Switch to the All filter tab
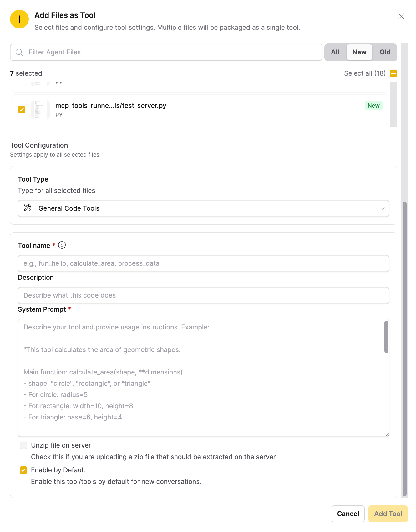This screenshot has width=416, height=532. click(x=335, y=52)
